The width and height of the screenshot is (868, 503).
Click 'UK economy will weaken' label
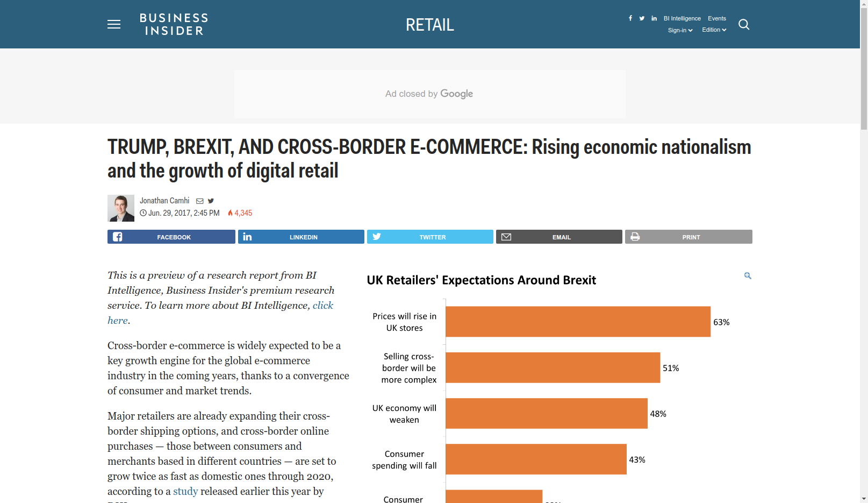(404, 414)
